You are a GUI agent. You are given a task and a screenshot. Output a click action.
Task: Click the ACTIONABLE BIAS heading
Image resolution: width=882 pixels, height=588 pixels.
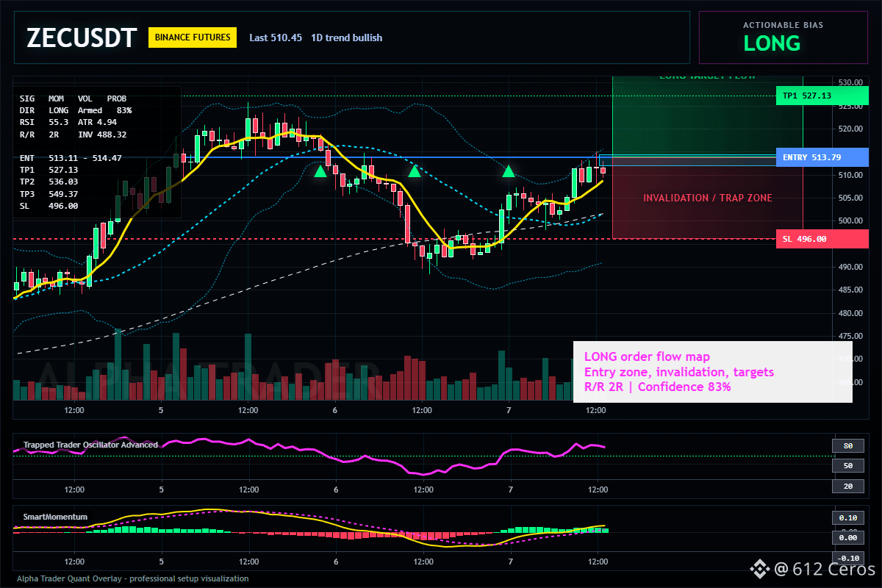[783, 25]
